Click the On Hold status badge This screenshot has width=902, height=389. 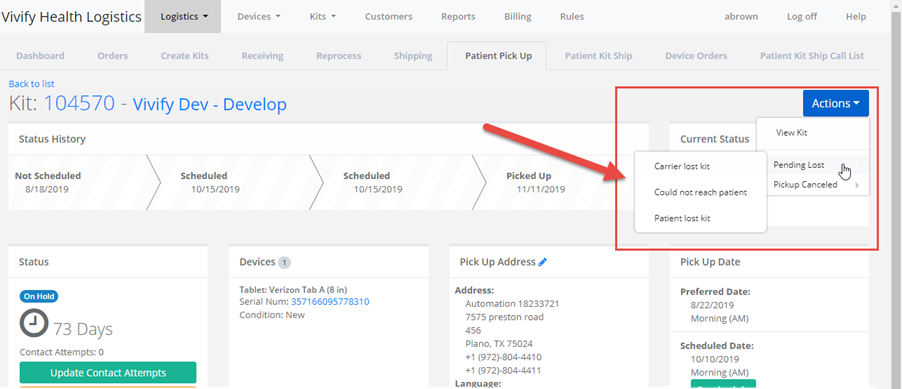[39, 296]
